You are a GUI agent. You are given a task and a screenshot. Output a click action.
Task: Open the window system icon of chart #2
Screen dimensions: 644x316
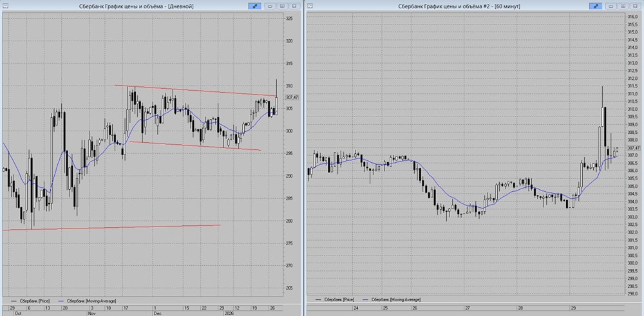(x=310, y=6)
